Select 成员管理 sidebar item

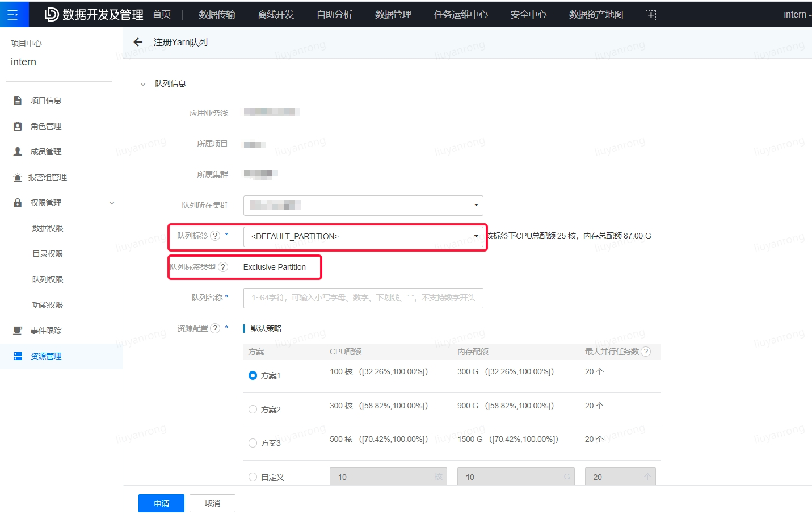[45, 151]
